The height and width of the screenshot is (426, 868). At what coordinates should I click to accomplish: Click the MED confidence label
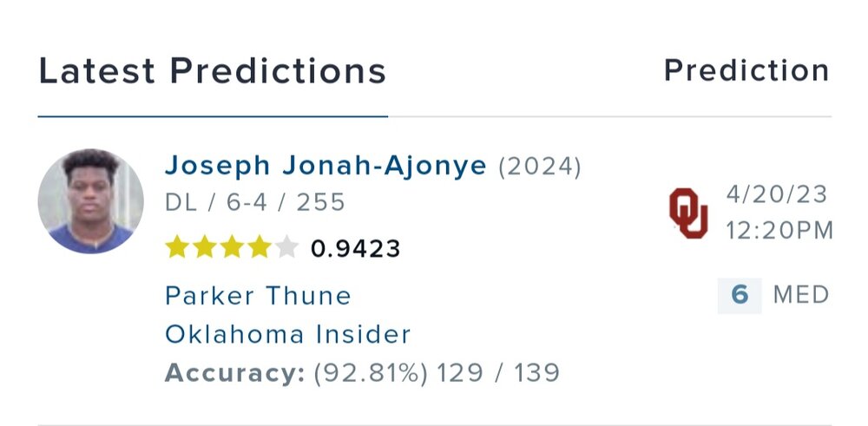(801, 295)
